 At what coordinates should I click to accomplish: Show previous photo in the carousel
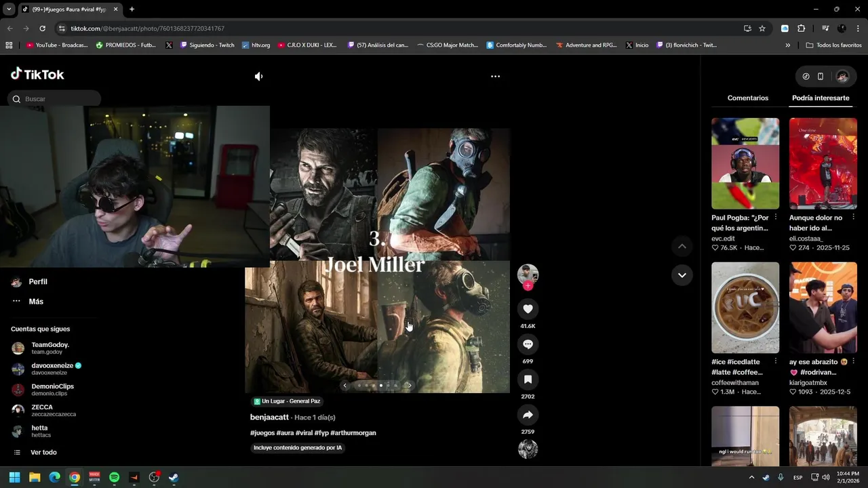coord(344,385)
